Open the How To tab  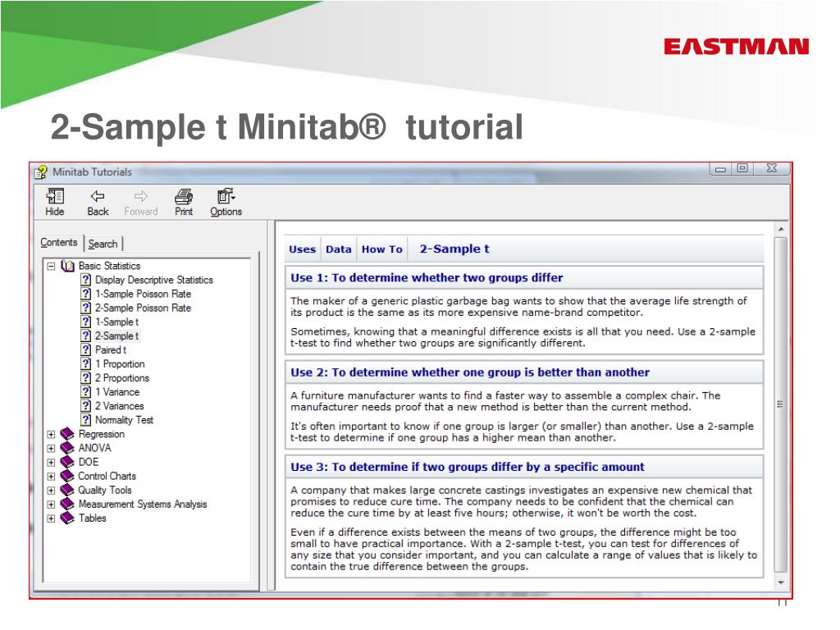(382, 249)
